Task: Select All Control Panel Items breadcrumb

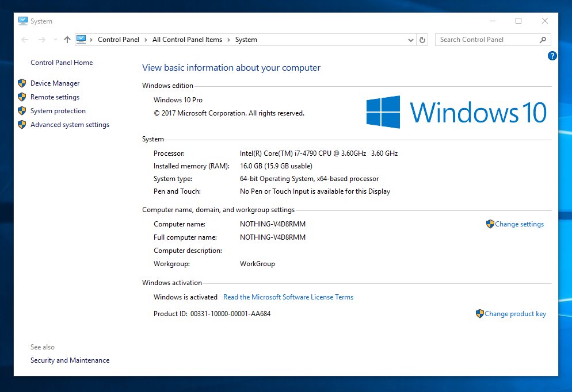Action: [187, 40]
